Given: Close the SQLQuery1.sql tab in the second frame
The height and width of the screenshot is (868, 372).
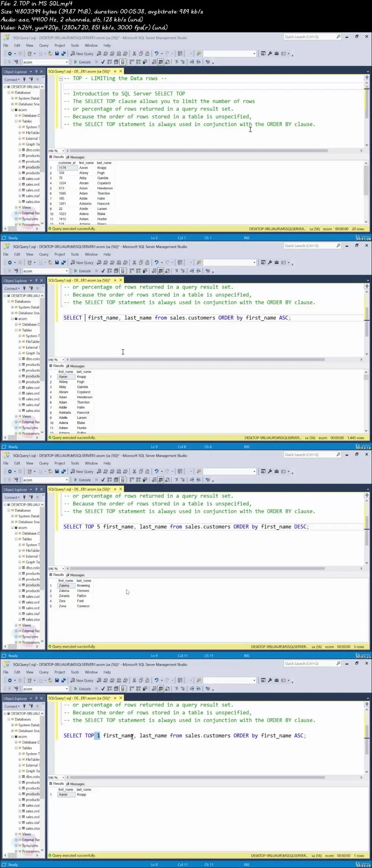Looking at the screenshot, I should pyautogui.click(x=121, y=280).
